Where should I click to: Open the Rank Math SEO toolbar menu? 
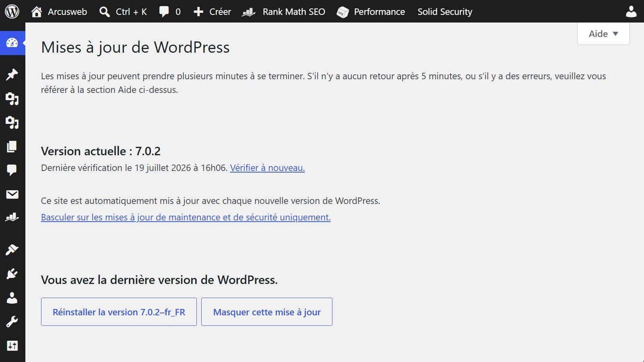click(283, 12)
